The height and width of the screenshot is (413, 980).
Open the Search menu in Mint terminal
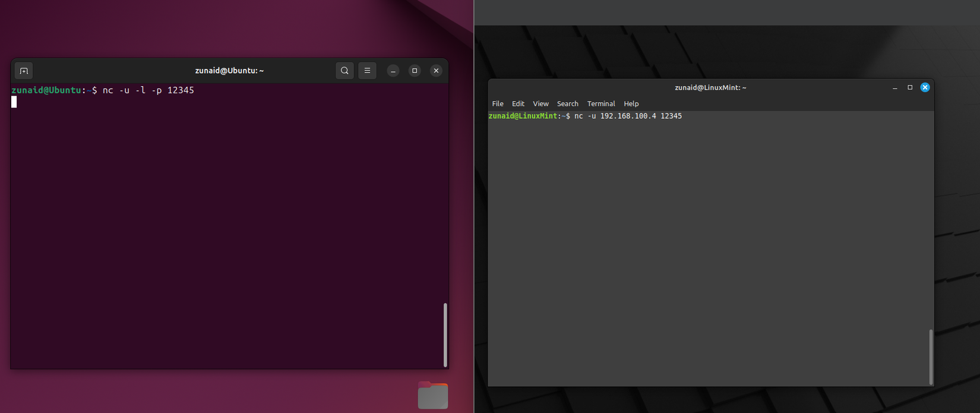567,104
